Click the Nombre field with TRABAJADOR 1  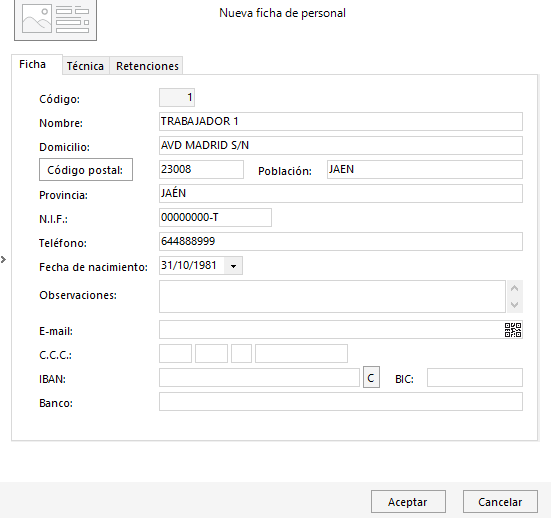341,122
